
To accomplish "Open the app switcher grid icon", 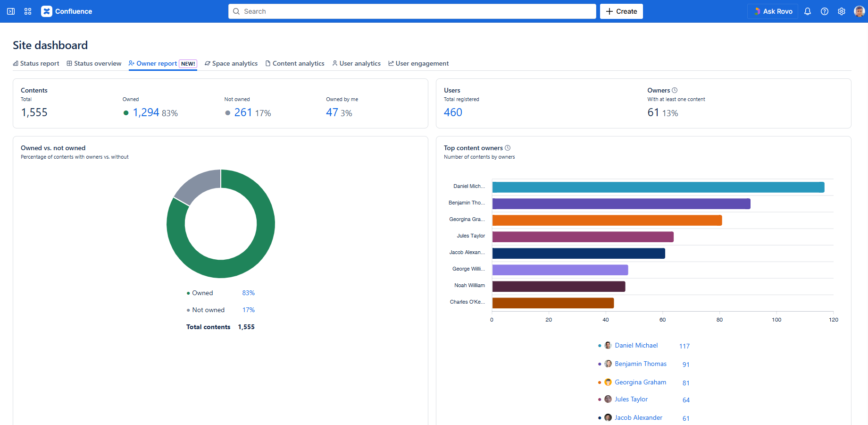I will tap(28, 11).
